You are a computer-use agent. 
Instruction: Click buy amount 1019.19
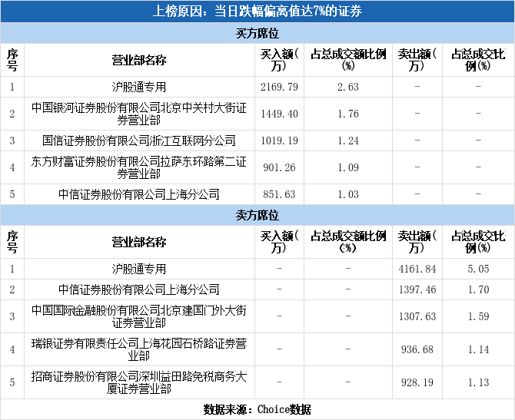(x=279, y=141)
